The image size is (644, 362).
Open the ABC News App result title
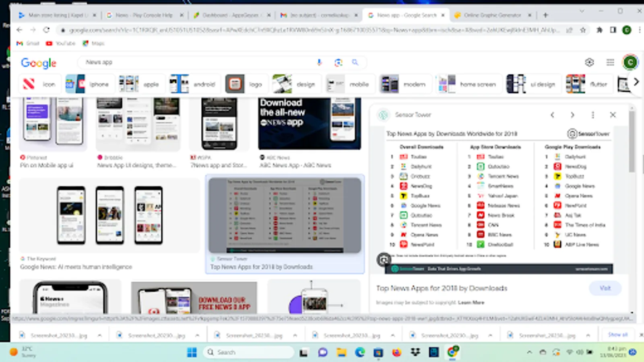(x=295, y=165)
